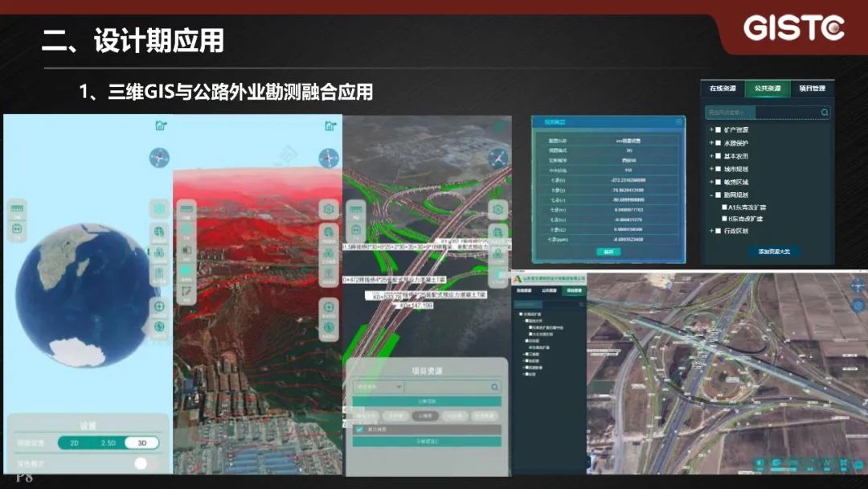This screenshot has height=489, width=868.
Task: Select the polygon draw tool in red terrain panel
Action: 186,290
